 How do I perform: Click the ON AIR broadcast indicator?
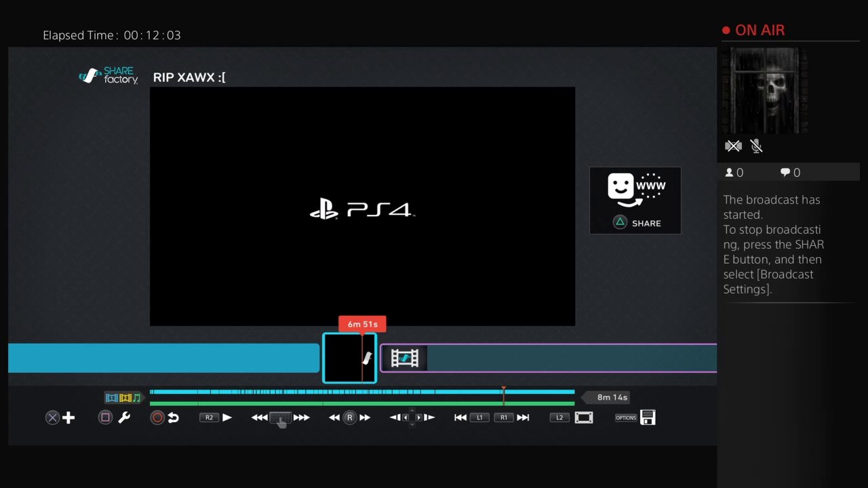pos(753,30)
